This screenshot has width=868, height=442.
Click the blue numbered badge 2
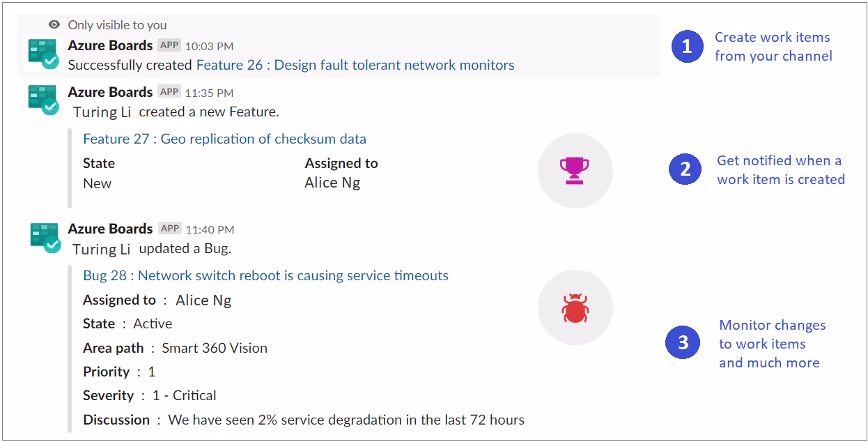click(685, 169)
